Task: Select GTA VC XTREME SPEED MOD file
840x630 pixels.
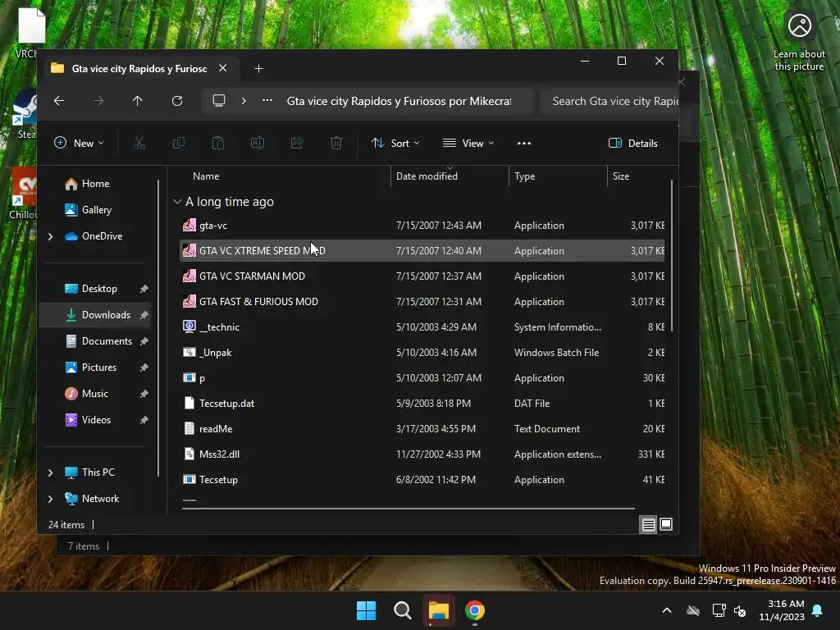Action: (x=422, y=251)
